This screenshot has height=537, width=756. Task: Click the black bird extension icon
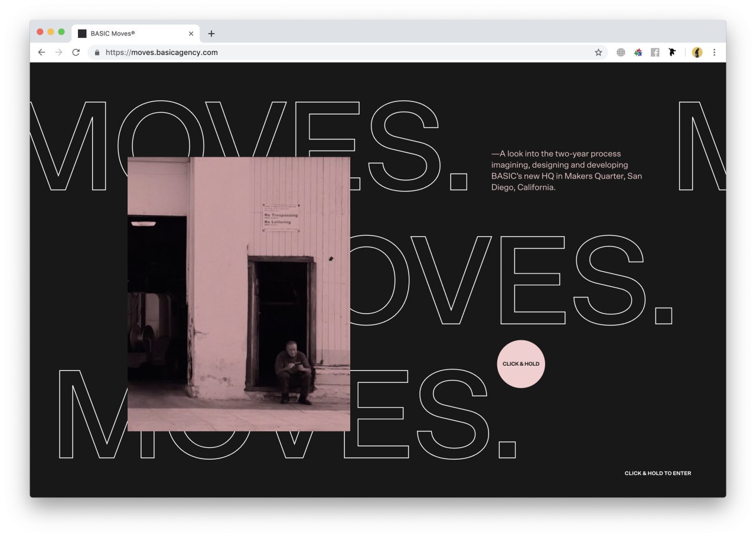pyautogui.click(x=672, y=53)
